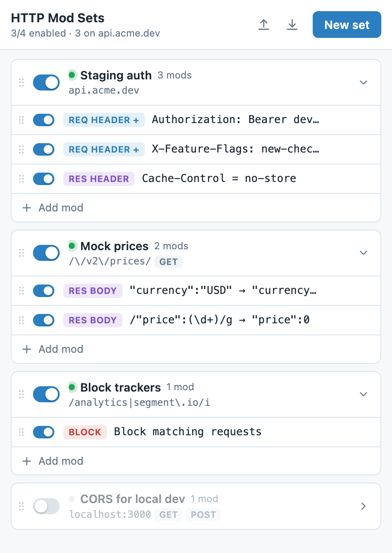Collapse the Staging auth set
The height and width of the screenshot is (553, 392).
tap(363, 83)
